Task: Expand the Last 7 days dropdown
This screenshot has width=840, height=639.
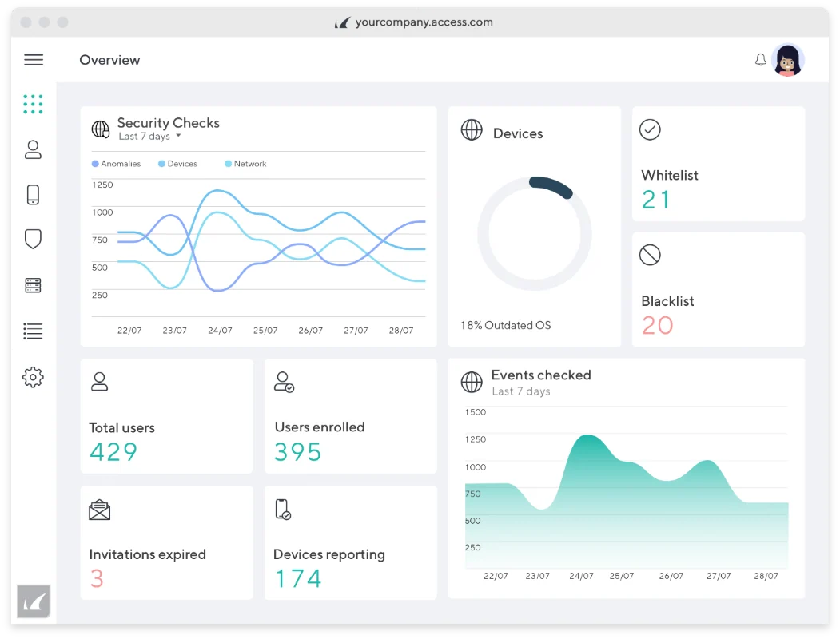Action: click(x=149, y=137)
